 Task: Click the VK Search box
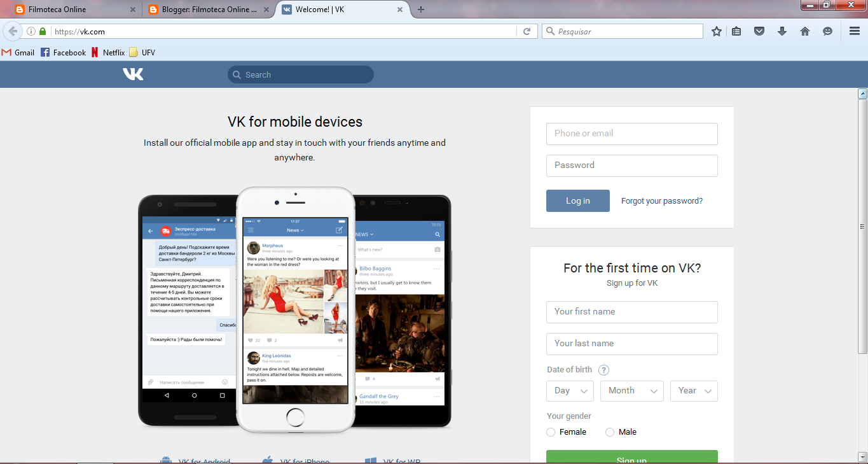coord(301,74)
